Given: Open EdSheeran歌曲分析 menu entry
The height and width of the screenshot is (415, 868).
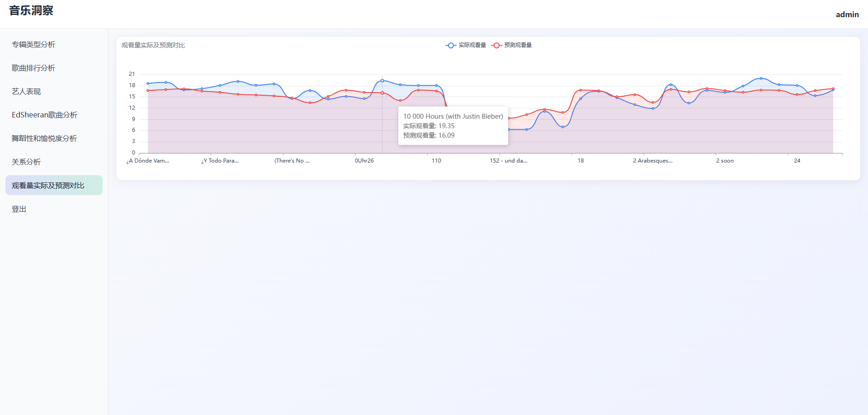Looking at the screenshot, I should (44, 115).
